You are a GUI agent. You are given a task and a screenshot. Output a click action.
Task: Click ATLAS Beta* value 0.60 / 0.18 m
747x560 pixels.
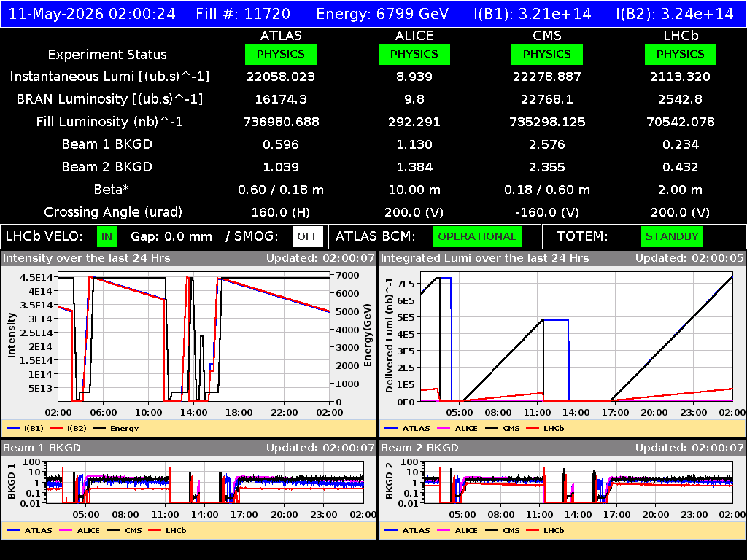click(x=281, y=190)
